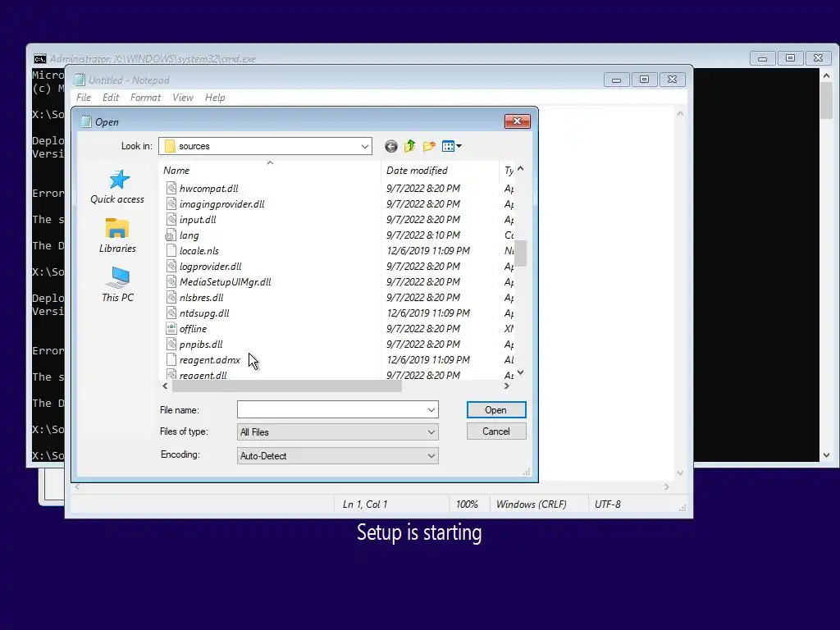Select the partially visible reagent.dll file
The image size is (840, 630).
[x=203, y=374]
